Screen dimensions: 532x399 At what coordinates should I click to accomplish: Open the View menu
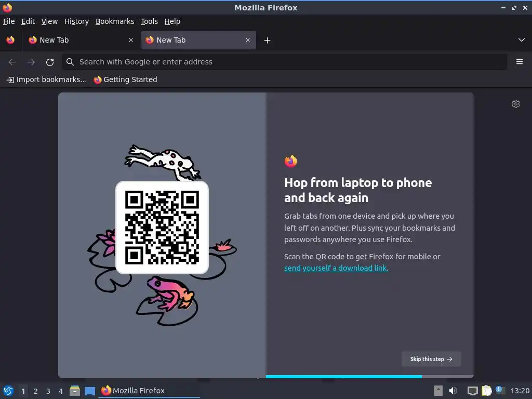pyautogui.click(x=49, y=21)
